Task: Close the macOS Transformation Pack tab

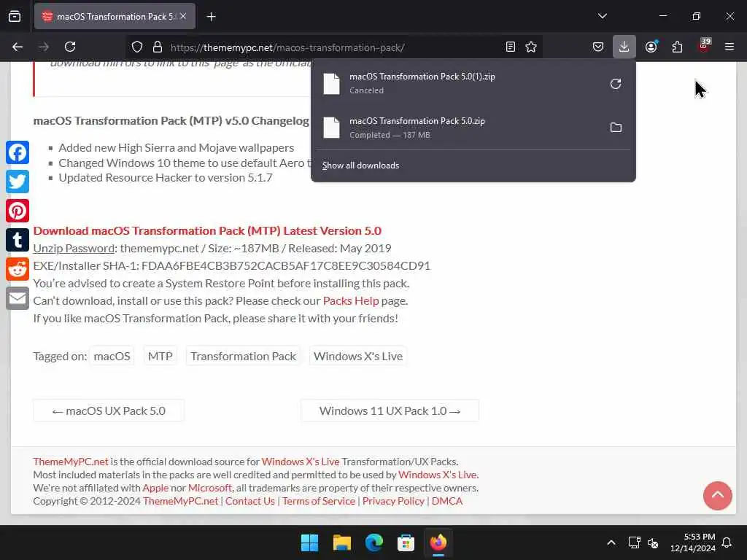Action: [183, 16]
